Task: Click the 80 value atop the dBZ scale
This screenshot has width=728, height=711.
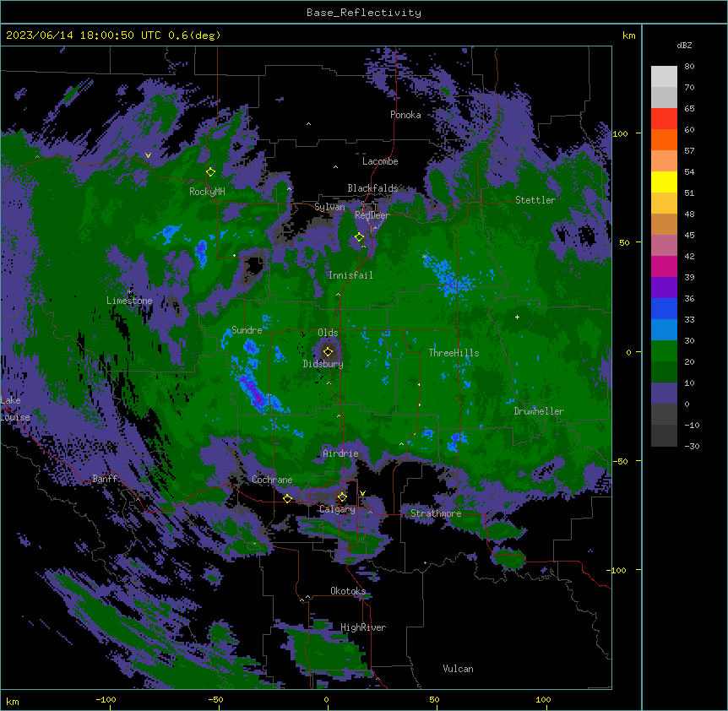Action: [x=689, y=67]
